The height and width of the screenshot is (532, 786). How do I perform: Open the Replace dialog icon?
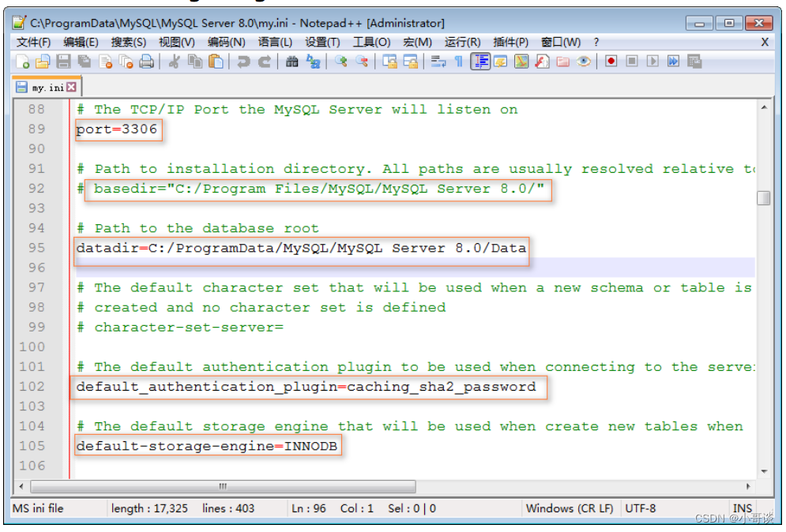313,62
